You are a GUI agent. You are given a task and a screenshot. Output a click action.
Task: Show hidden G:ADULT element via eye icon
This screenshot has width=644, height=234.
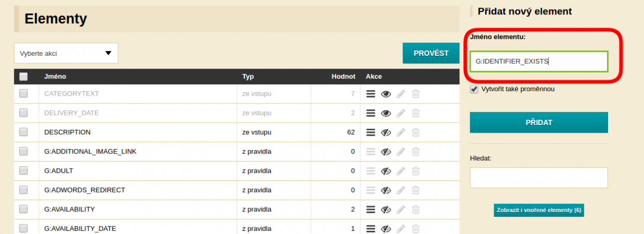point(385,171)
